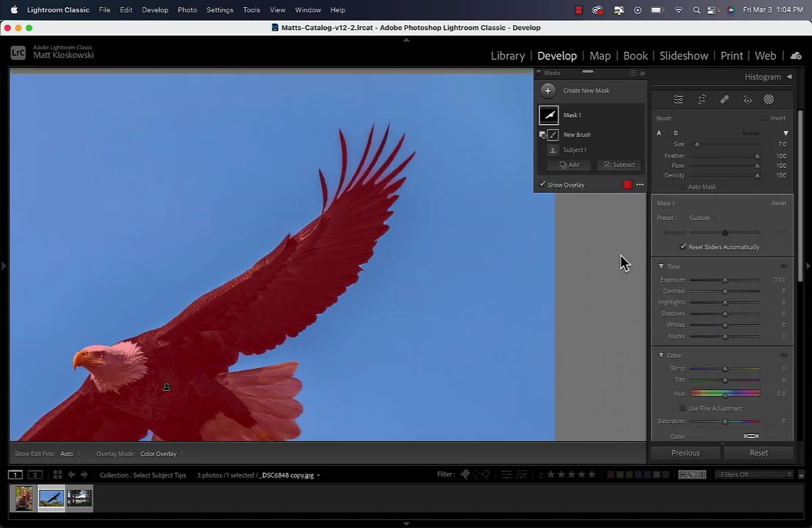Switch to the Map module
The height and width of the screenshot is (528, 812).
click(600, 56)
